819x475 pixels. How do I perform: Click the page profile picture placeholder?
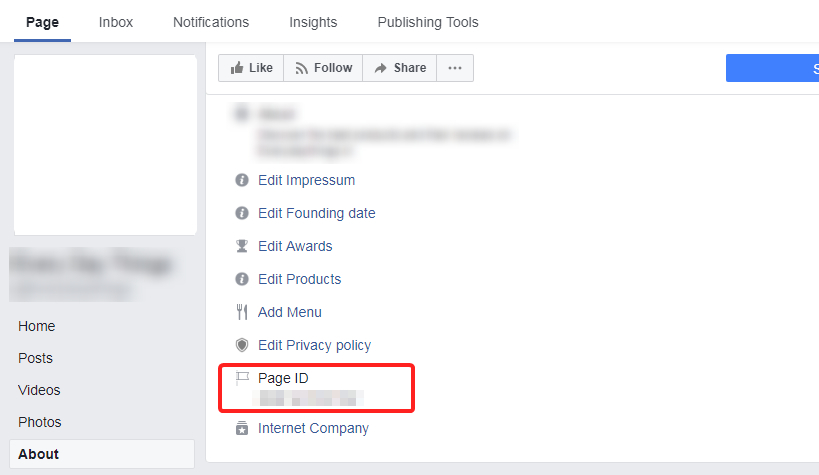point(106,145)
